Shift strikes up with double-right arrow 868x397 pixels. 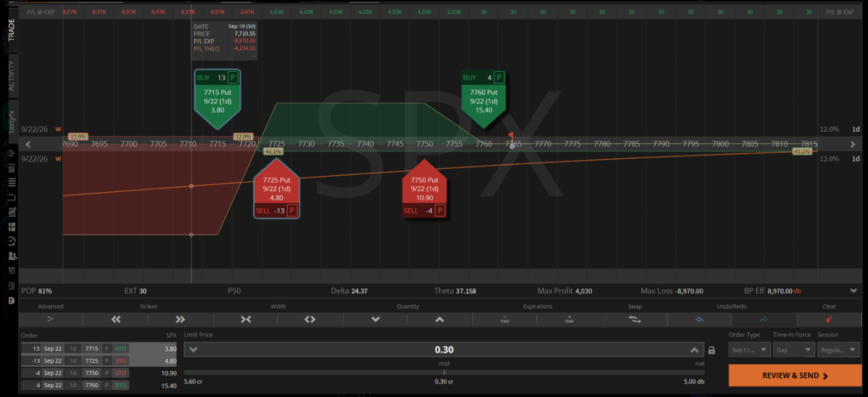click(180, 319)
